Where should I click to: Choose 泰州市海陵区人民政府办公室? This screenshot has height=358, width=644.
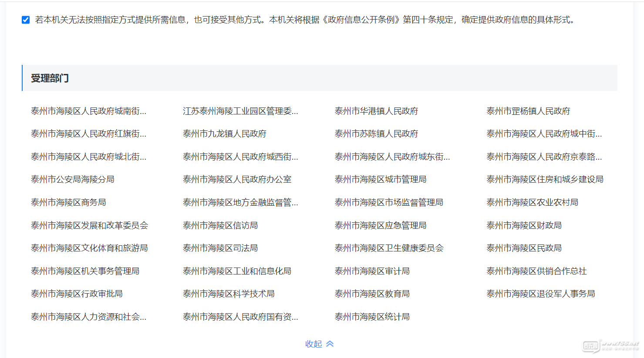coord(237,180)
